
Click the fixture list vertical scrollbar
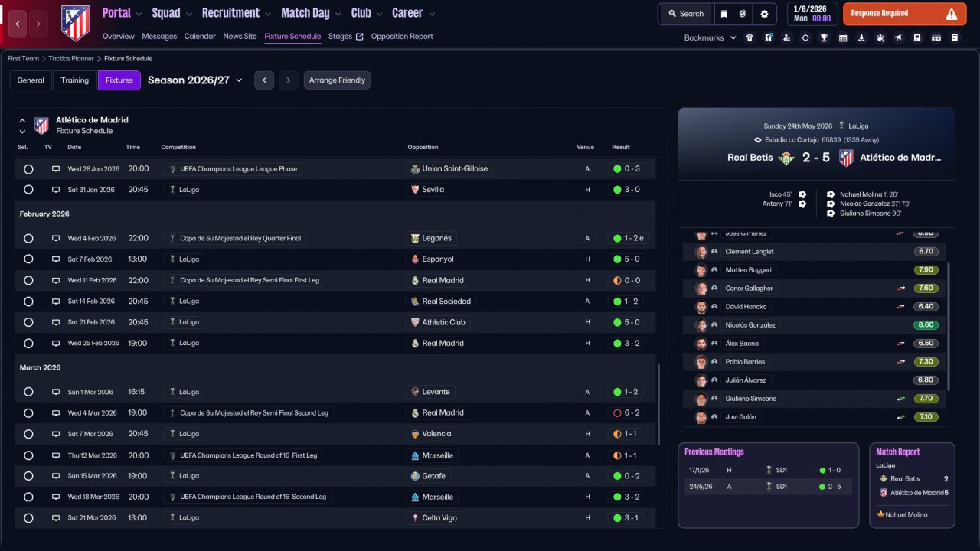click(x=658, y=404)
